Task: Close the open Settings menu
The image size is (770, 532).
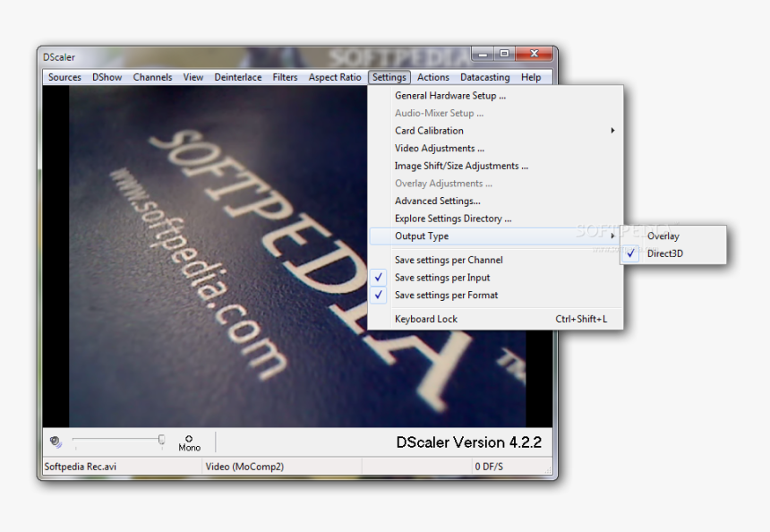Action: tap(389, 77)
